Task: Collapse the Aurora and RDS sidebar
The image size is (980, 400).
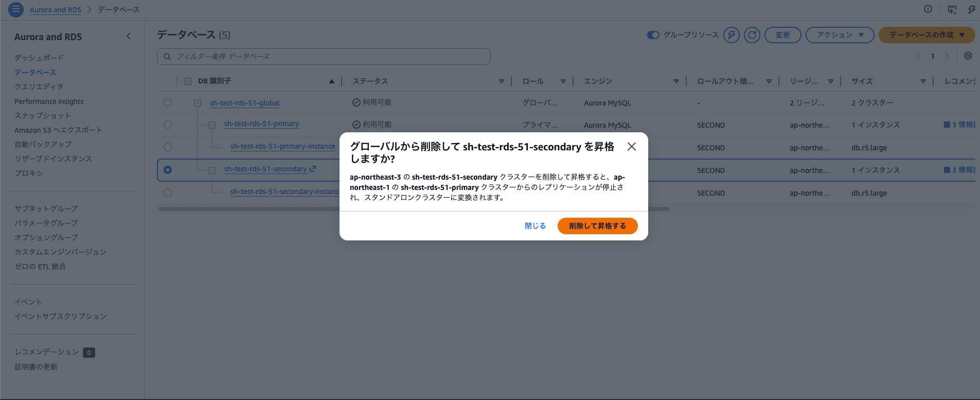Action: pos(129,36)
